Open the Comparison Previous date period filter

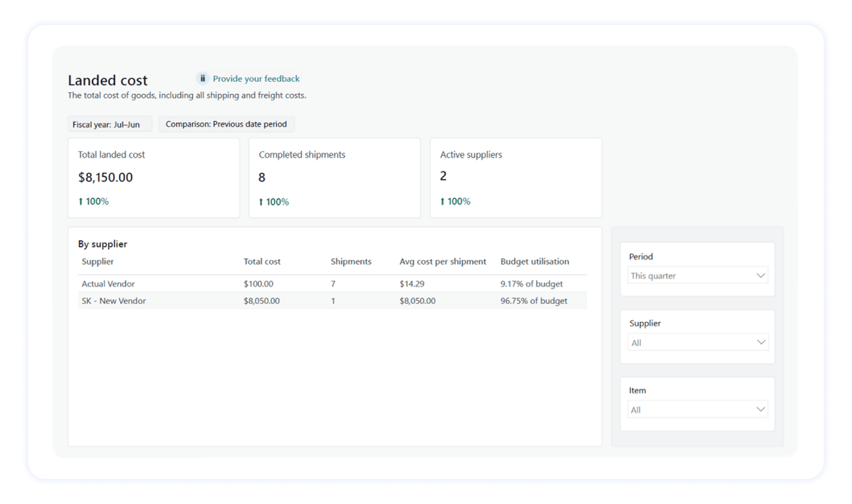[227, 124]
